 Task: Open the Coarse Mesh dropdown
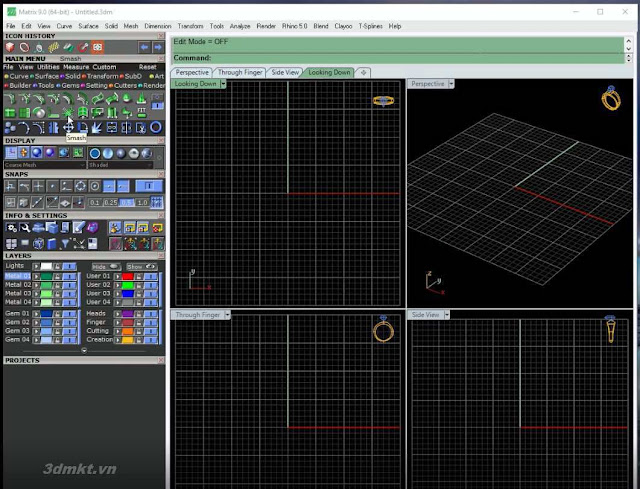[x=44, y=165]
